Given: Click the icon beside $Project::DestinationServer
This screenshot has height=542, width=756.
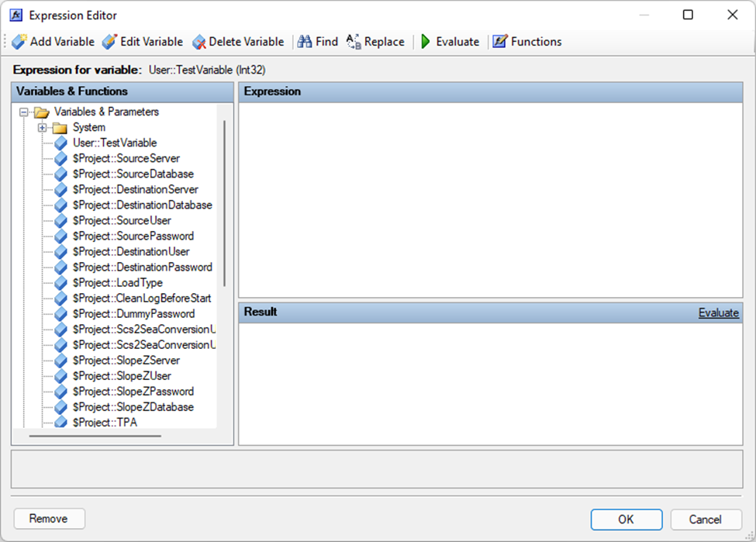Looking at the screenshot, I should [x=60, y=189].
